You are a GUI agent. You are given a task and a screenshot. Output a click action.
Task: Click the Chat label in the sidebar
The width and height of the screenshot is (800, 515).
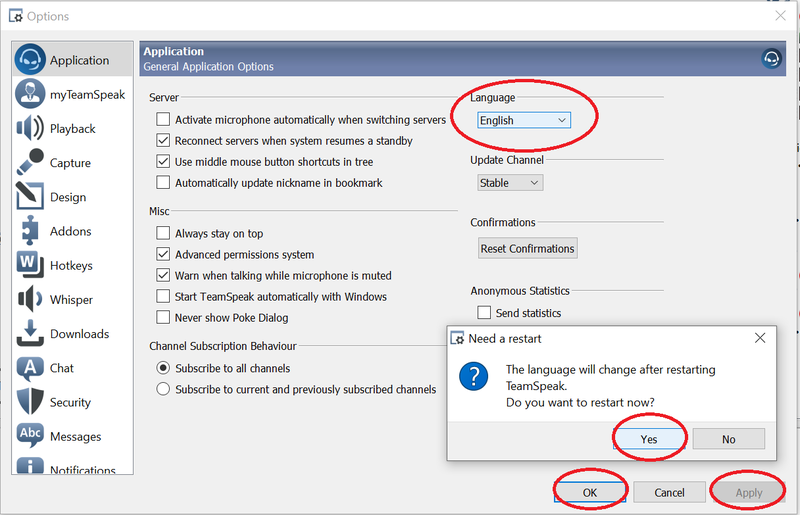[62, 368]
